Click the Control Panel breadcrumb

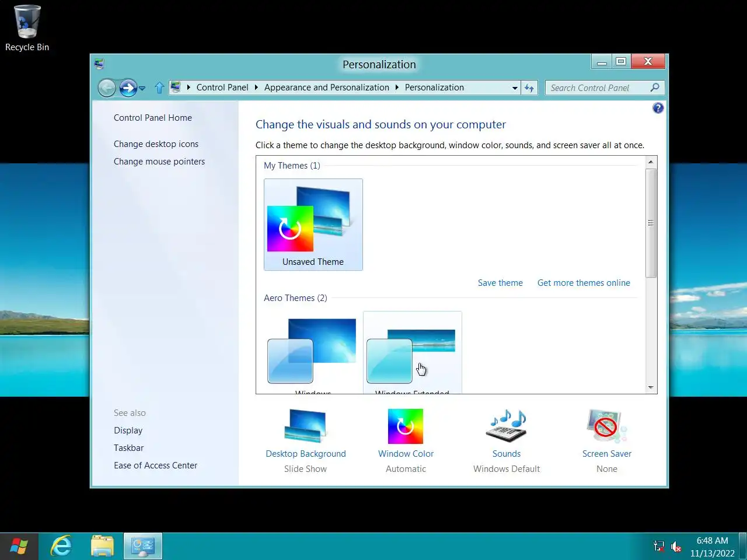click(222, 87)
